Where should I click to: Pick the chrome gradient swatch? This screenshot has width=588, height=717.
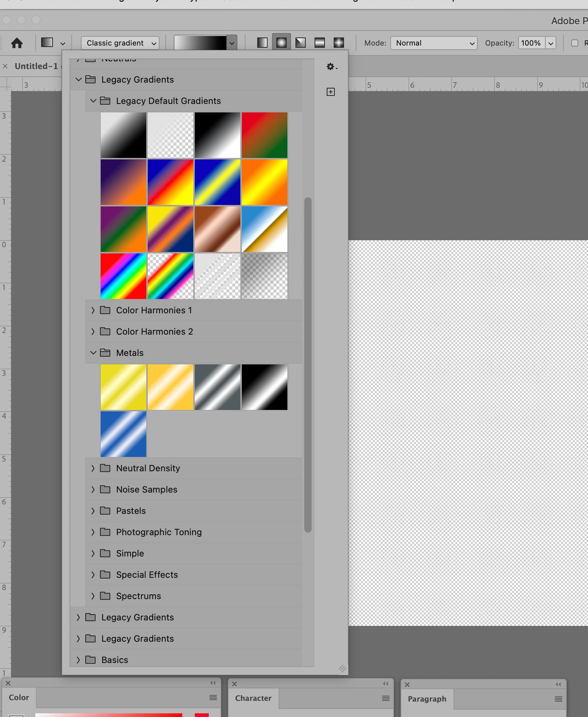tap(265, 229)
